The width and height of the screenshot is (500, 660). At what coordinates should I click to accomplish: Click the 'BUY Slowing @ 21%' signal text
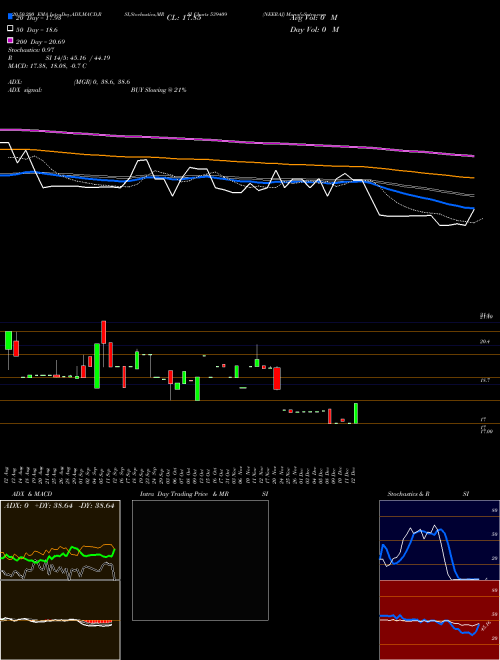point(158,90)
